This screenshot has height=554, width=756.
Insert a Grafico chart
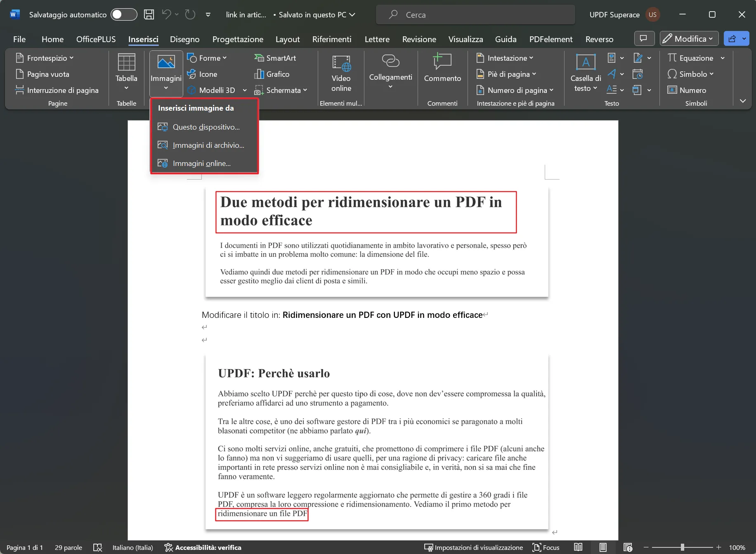pyautogui.click(x=272, y=74)
